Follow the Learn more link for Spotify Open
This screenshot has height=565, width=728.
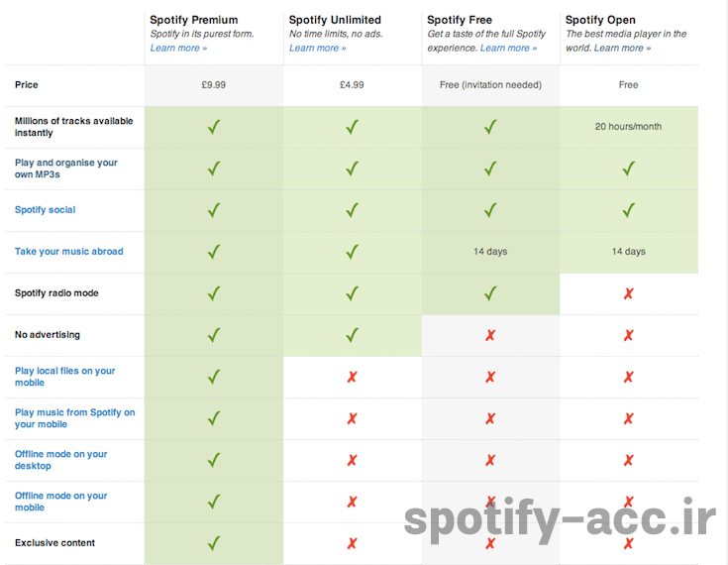(x=622, y=48)
